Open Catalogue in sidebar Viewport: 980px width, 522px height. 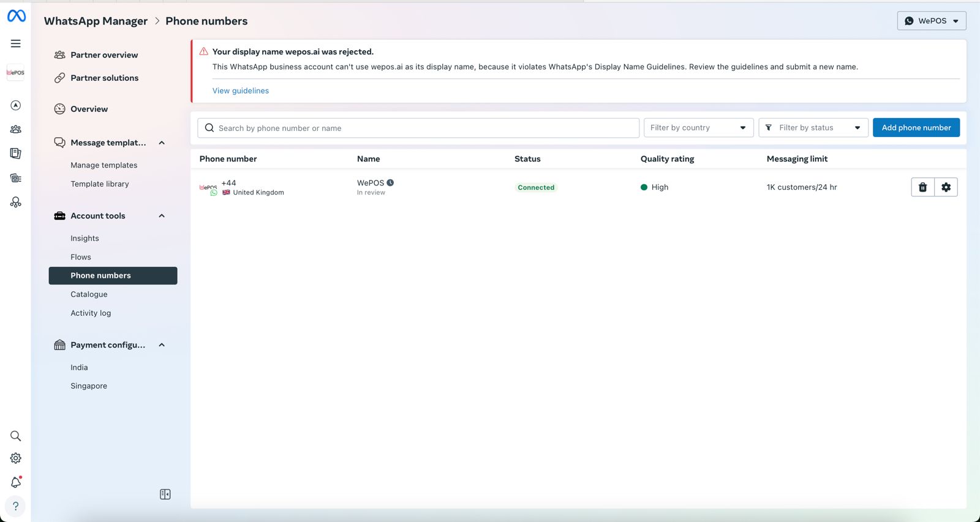pos(89,294)
